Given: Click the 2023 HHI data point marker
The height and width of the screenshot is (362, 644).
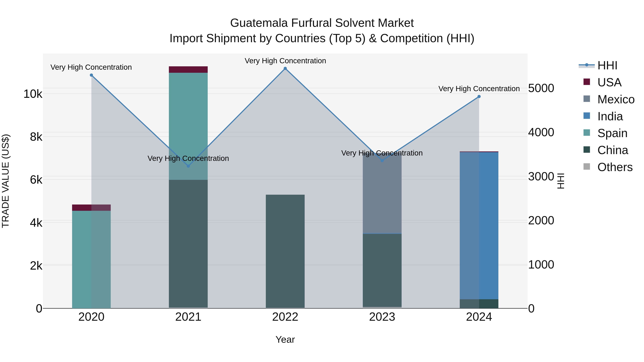Looking at the screenshot, I should [x=382, y=160].
